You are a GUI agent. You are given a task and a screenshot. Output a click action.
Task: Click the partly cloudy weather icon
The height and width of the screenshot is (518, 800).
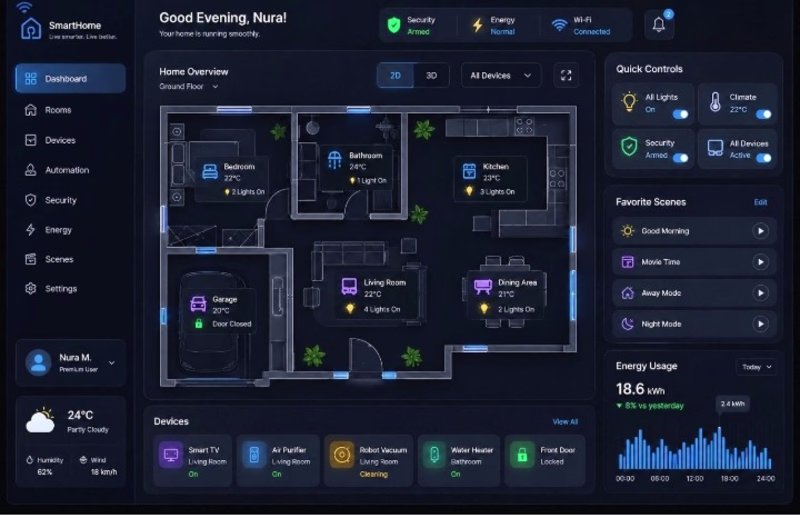(x=41, y=421)
